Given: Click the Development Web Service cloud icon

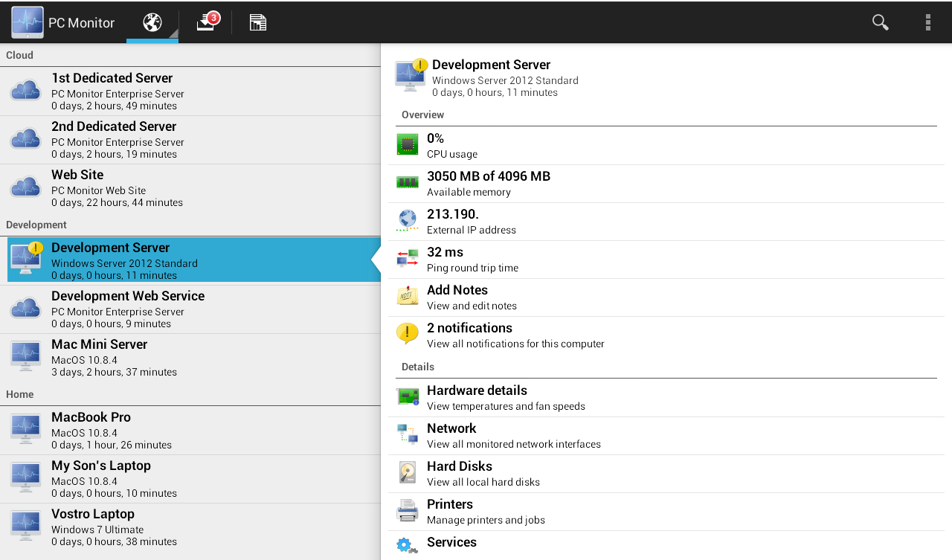Looking at the screenshot, I should coord(26,309).
